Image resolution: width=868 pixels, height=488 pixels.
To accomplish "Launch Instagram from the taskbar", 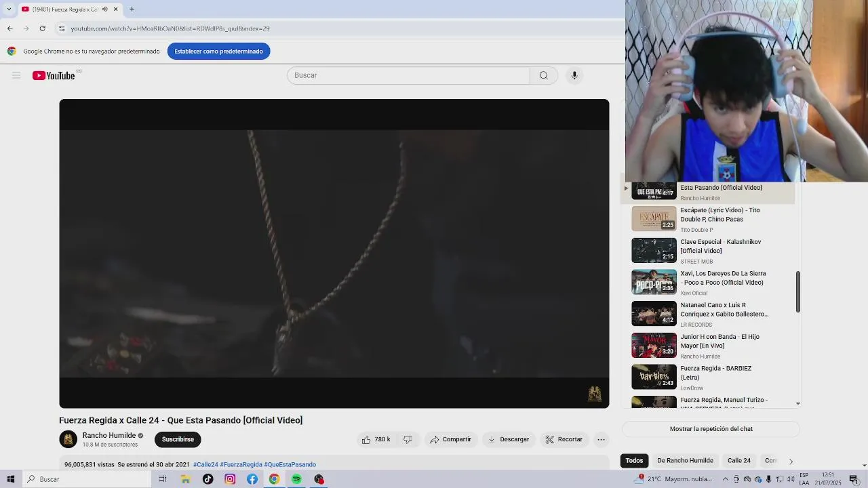I will coord(230,479).
